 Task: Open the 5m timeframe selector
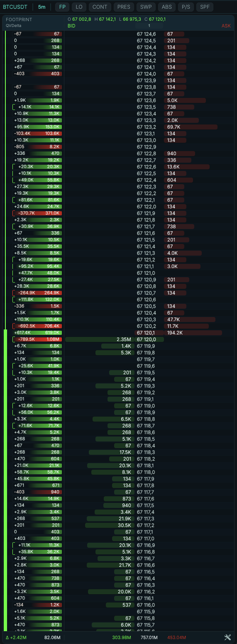click(x=42, y=7)
